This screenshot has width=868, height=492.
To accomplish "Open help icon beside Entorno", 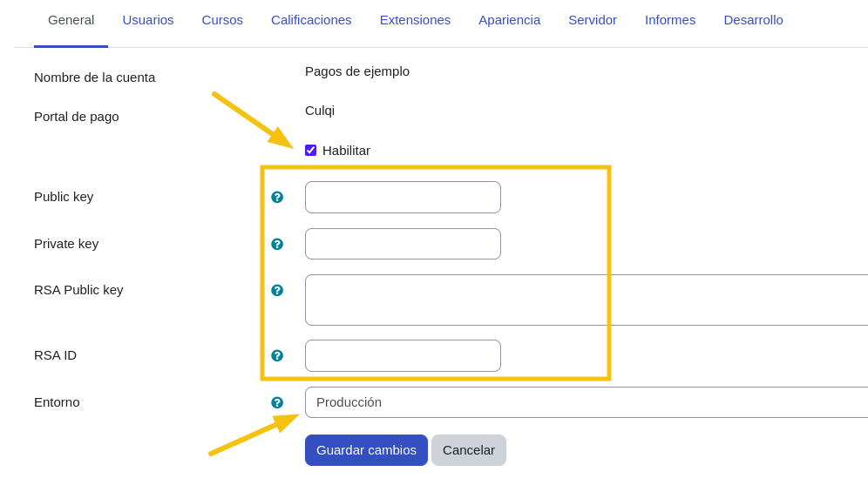I will pyautogui.click(x=277, y=402).
